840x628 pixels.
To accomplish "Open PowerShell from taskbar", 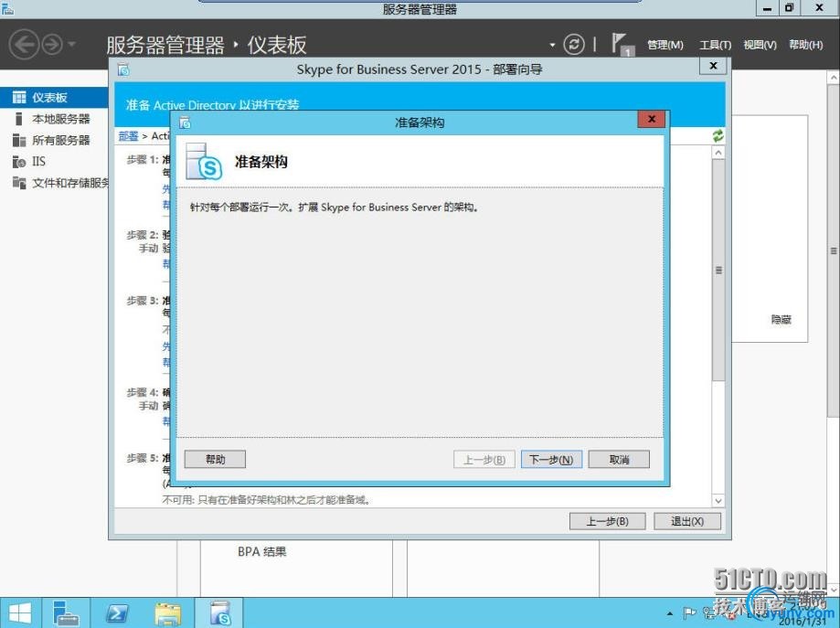I will point(117,613).
